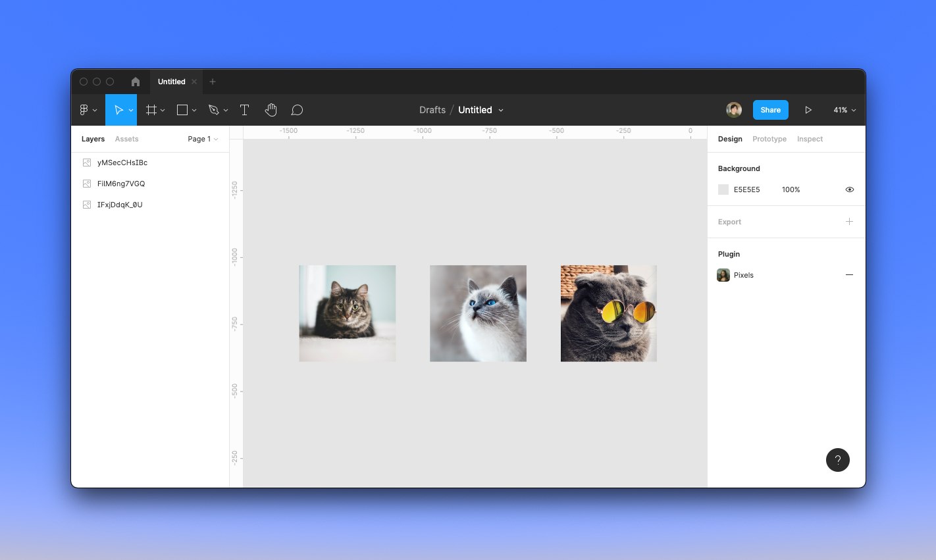Select the Comment tool
936x560 pixels.
[297, 110]
